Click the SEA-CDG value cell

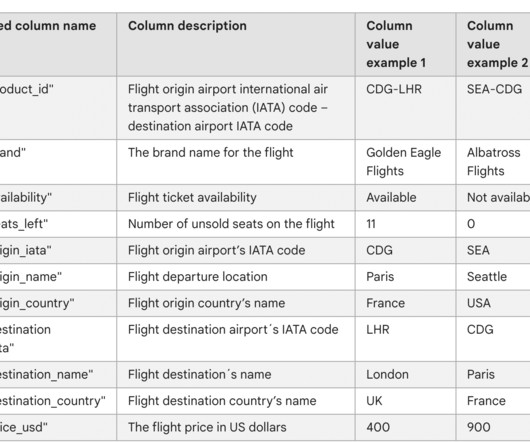coord(493,108)
